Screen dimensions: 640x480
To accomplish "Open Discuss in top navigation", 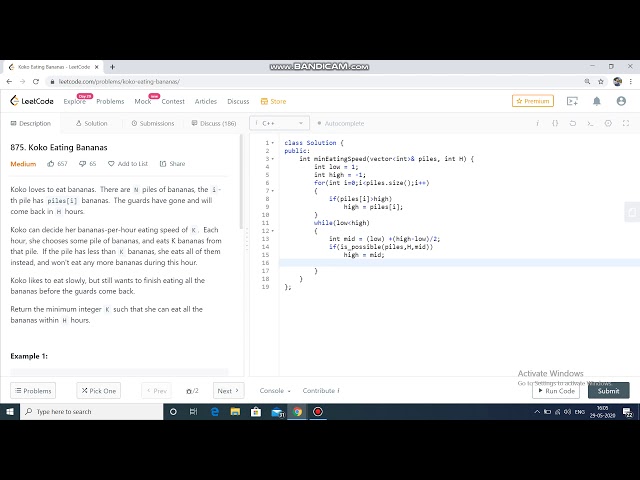I will click(238, 101).
